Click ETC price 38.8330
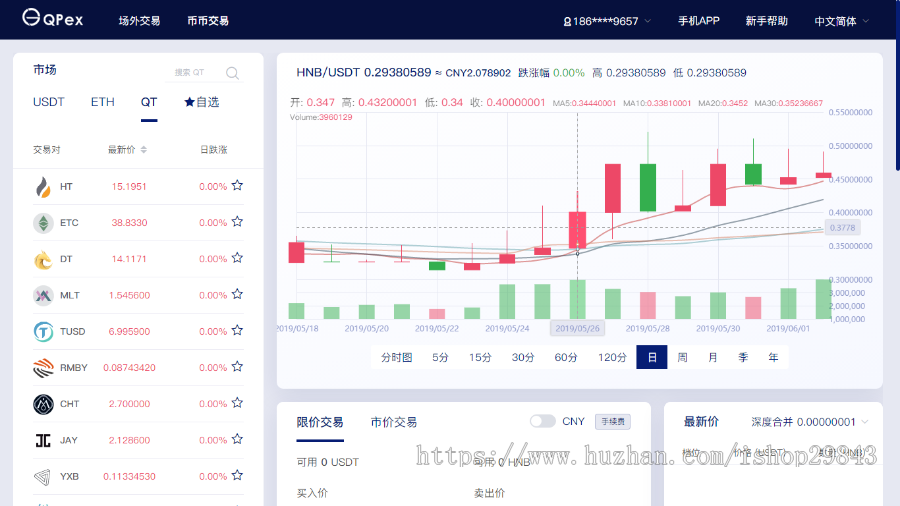Viewport: 900px width, 506px height. pyautogui.click(x=129, y=223)
